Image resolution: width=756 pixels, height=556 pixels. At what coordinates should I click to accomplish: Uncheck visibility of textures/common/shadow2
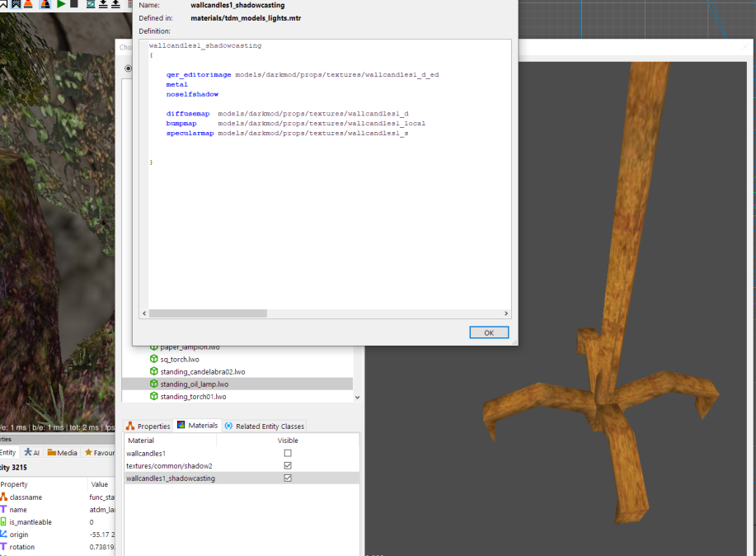288,465
